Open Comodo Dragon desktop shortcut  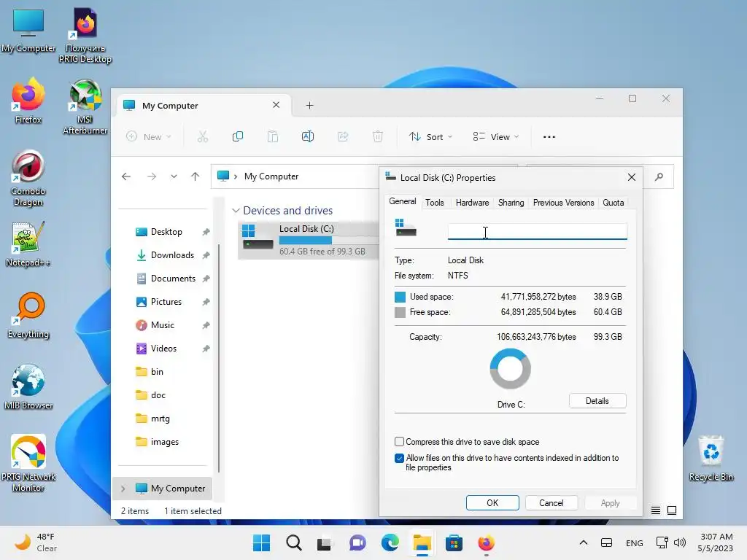coord(28,179)
